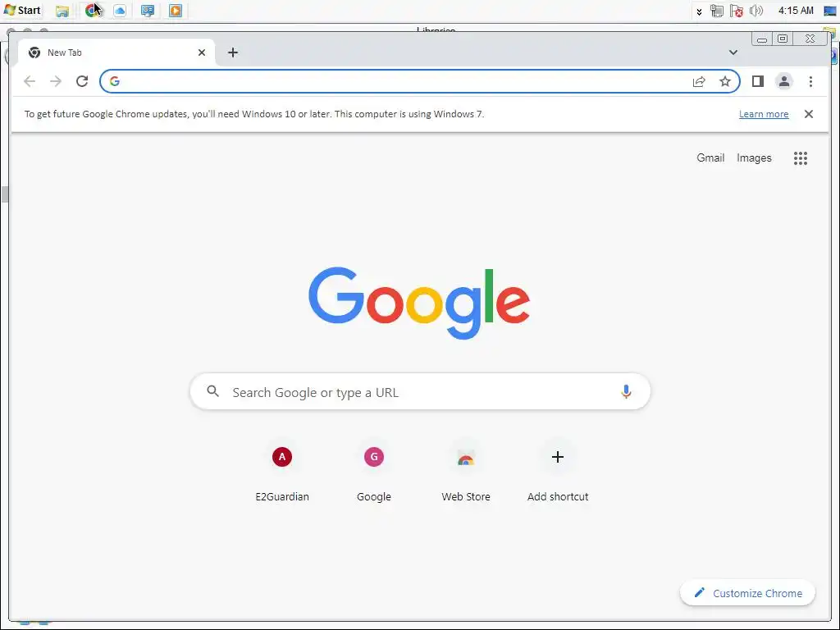Start voice search with the microphone icon
This screenshot has height=630, width=840.
(x=626, y=391)
